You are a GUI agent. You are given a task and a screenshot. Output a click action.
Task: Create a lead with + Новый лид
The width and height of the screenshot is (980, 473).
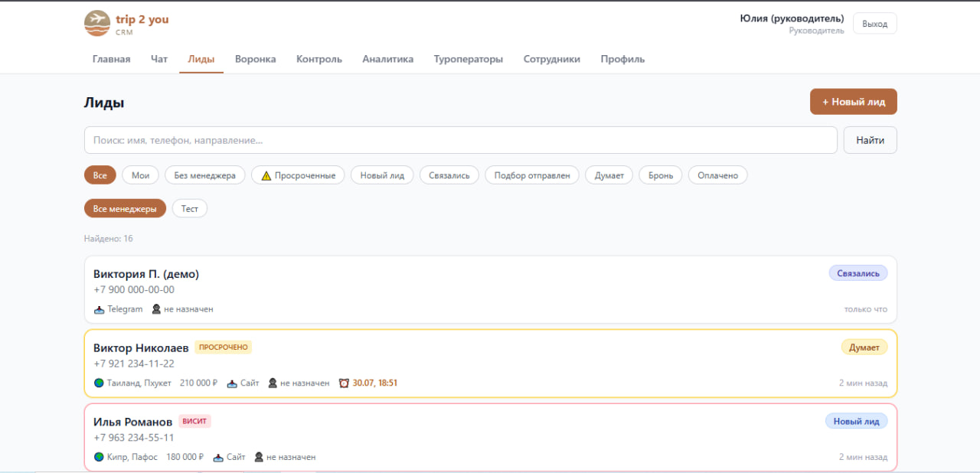coord(854,102)
